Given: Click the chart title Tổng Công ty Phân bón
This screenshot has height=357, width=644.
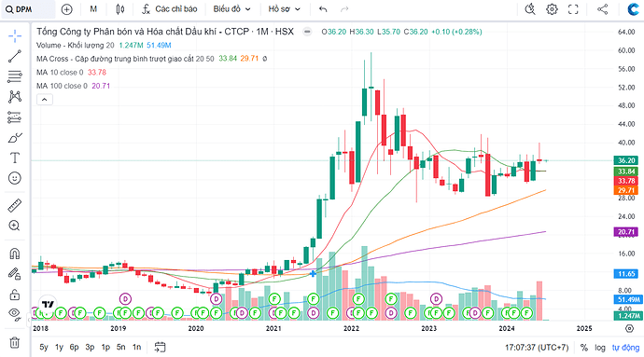Looking at the screenshot, I should [165, 32].
